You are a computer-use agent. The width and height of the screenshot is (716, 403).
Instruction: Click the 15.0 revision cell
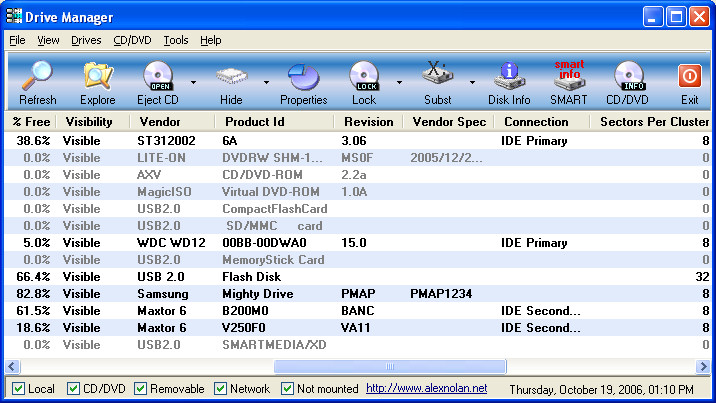[354, 243]
